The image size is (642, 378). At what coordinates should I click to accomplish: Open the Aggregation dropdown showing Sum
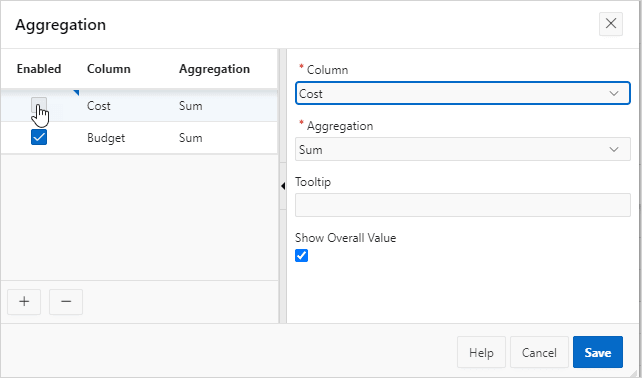pyautogui.click(x=463, y=149)
